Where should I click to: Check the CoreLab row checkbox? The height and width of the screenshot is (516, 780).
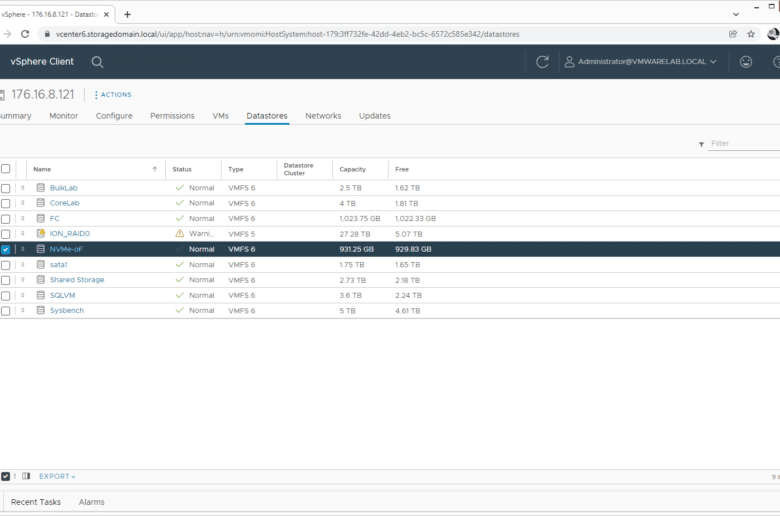[x=5, y=204]
